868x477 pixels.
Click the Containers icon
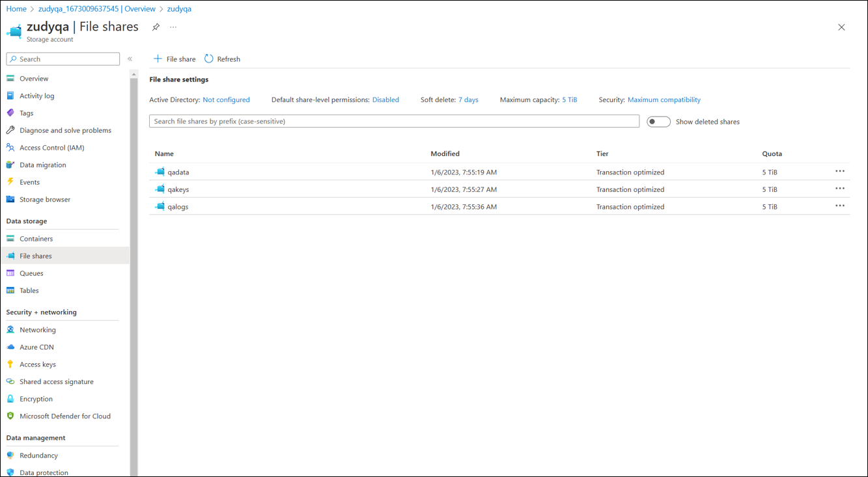[10, 239]
